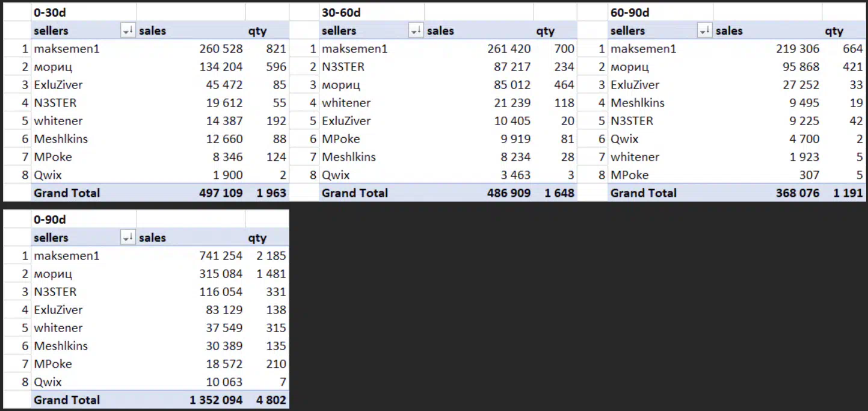This screenshot has width=868, height=411.
Task: Select Qwix sales value 4 700
Action: point(805,139)
